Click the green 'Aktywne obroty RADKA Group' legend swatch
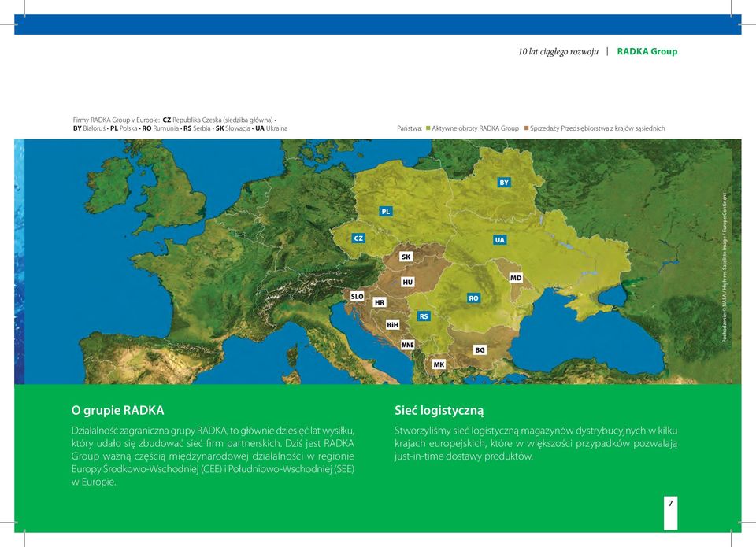The height and width of the screenshot is (547, 756). pos(428,128)
